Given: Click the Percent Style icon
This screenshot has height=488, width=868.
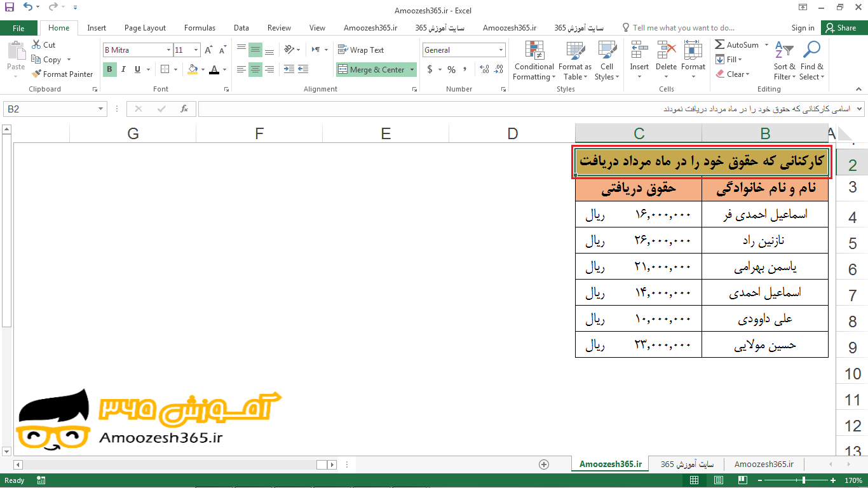Looking at the screenshot, I should (451, 70).
